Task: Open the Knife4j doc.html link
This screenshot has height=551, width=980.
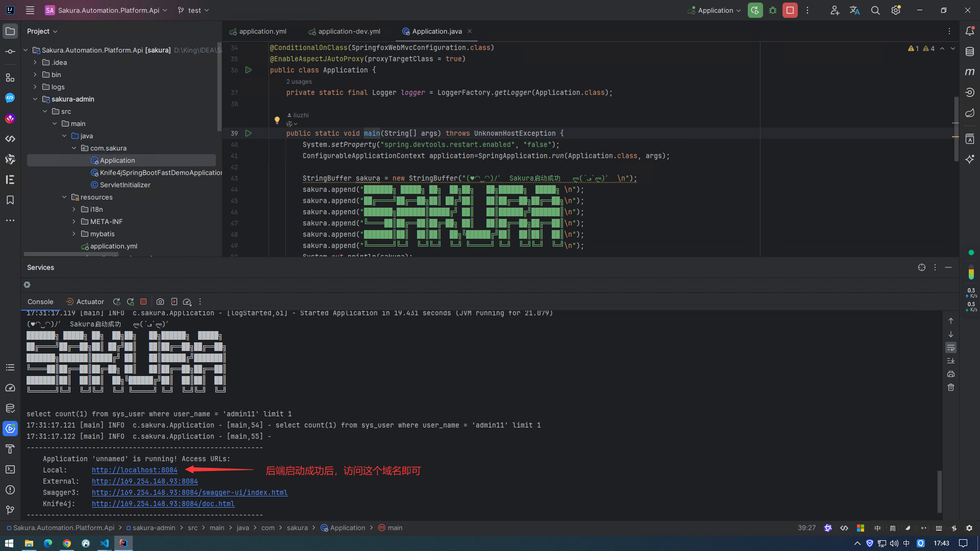Action: click(x=163, y=504)
